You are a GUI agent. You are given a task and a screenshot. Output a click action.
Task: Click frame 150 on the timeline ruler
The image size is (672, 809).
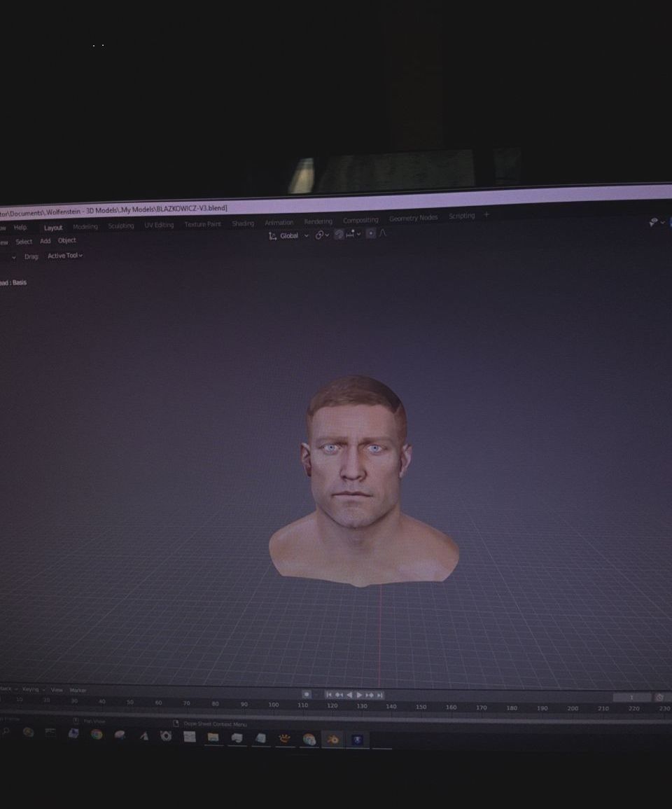pyautogui.click(x=421, y=706)
